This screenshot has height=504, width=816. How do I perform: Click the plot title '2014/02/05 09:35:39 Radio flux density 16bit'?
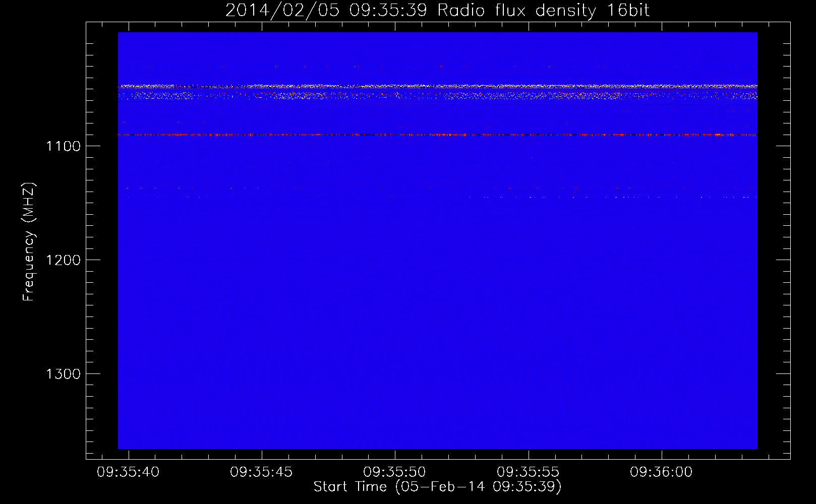(x=437, y=10)
